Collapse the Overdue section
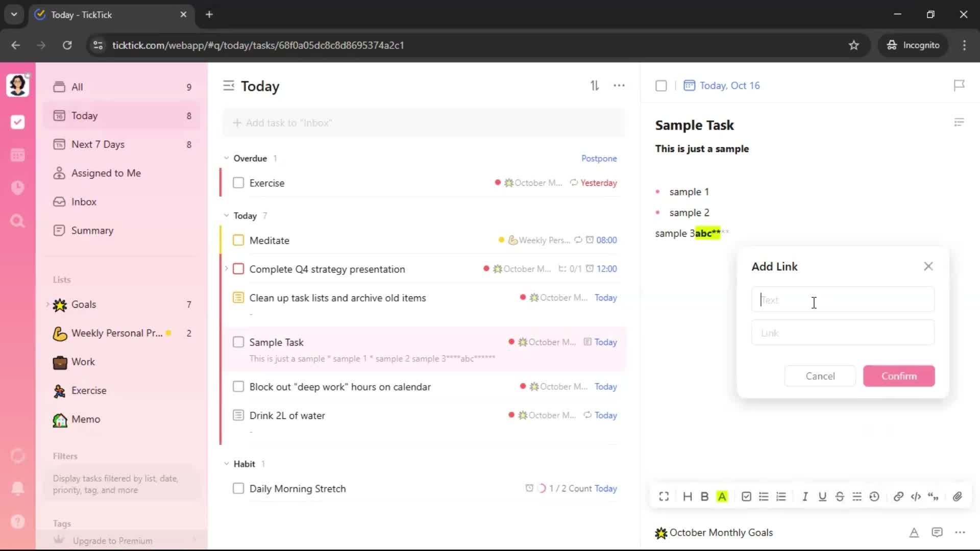Viewport: 980px width, 551px height. click(x=227, y=158)
